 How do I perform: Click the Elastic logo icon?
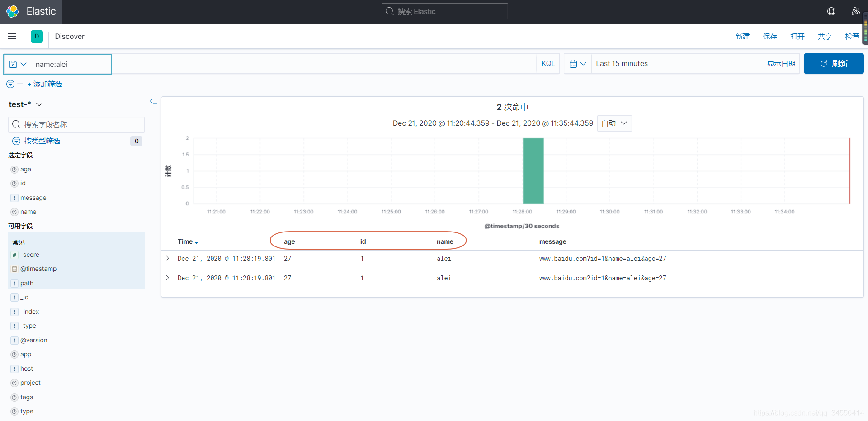tap(13, 11)
